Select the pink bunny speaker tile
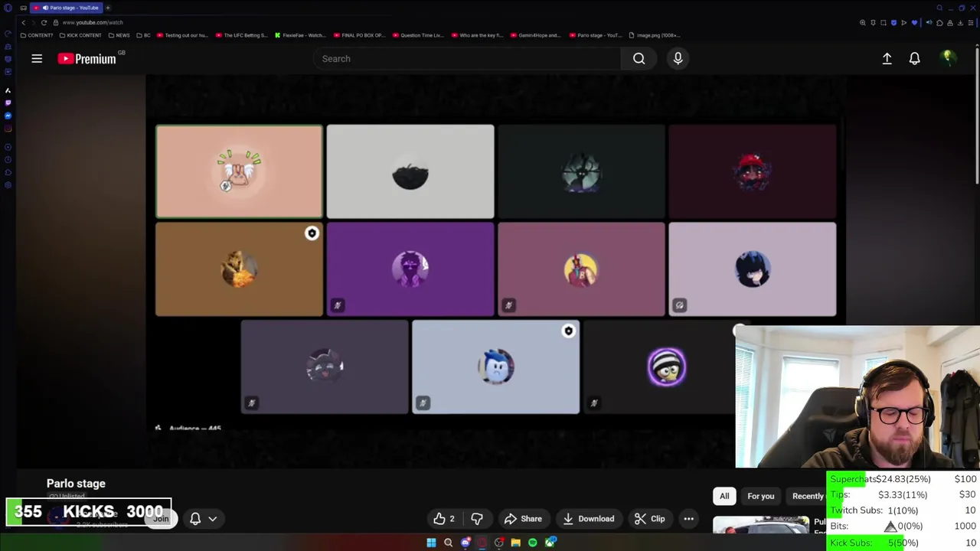Image resolution: width=980 pixels, height=551 pixels. pyautogui.click(x=239, y=171)
